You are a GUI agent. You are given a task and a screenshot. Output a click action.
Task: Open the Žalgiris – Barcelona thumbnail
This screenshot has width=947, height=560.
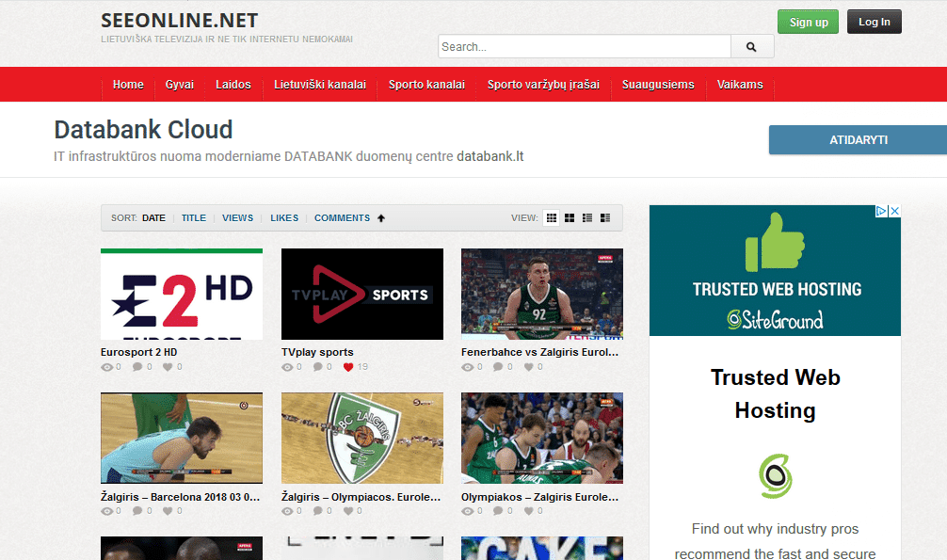tap(182, 438)
